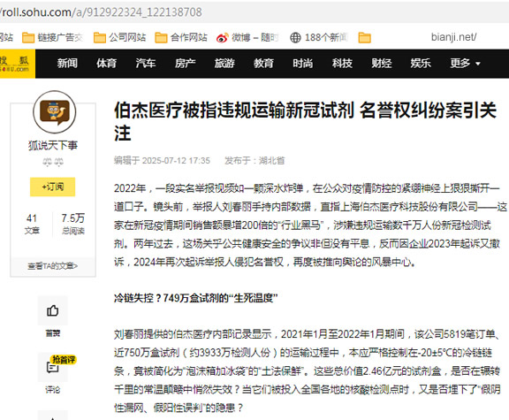
Task: Open the 链接广告 bookmark folder
Action: click(x=53, y=38)
